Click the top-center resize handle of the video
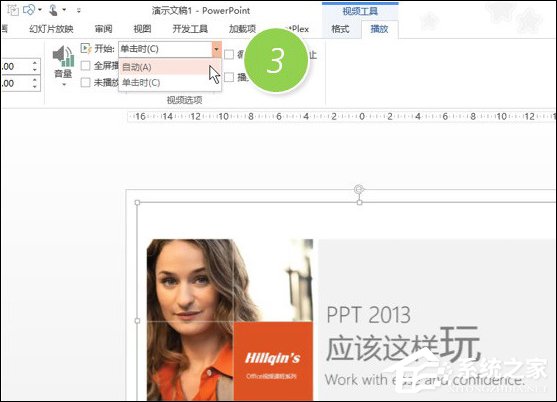Viewport: 557px width, 402px height. 359,202
